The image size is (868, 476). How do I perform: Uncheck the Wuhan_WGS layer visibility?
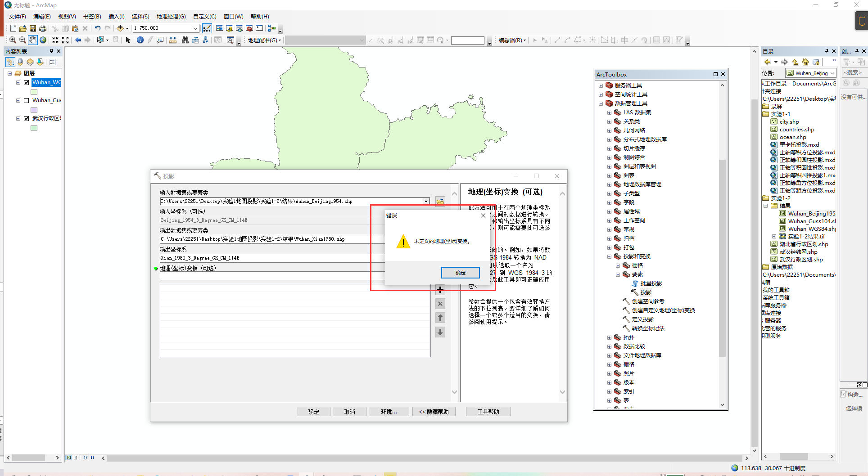tap(27, 82)
